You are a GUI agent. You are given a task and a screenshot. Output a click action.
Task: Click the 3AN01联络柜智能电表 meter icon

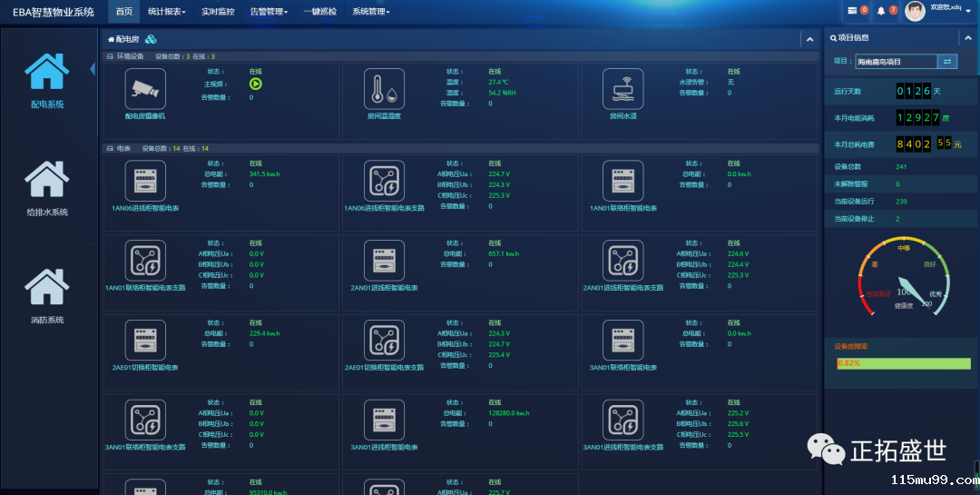pos(623,341)
